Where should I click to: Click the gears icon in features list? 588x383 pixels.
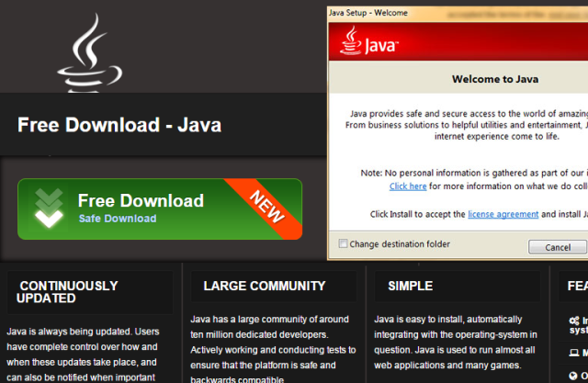[x=574, y=321]
